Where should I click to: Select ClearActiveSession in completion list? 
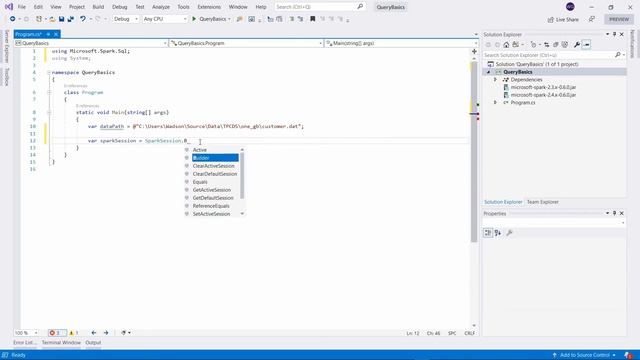[213, 166]
